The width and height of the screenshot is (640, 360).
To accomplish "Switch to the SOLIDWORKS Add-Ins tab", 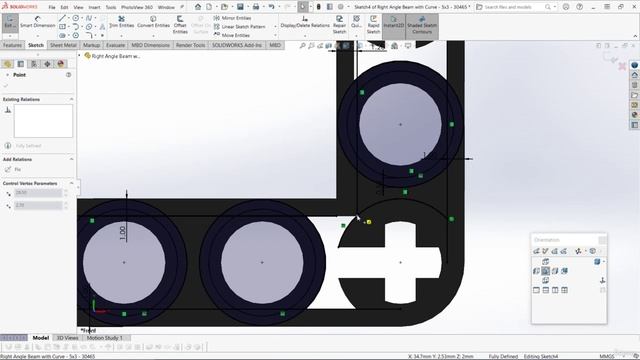I will point(237,45).
